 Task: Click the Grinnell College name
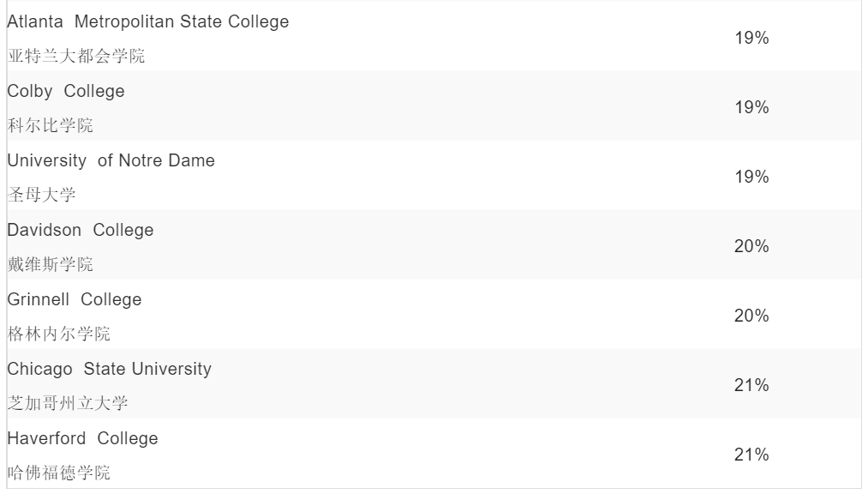tap(75, 300)
